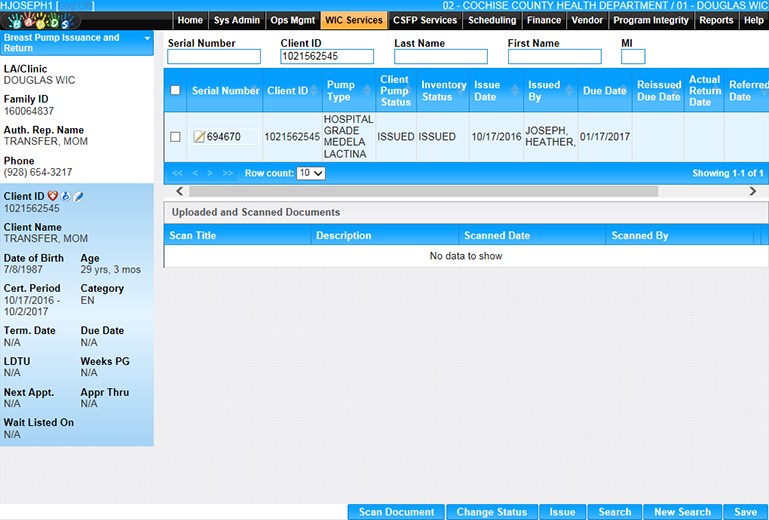This screenshot has height=520, width=769.
Task: Click the edit icon beside serial 694670
Action: point(199,137)
